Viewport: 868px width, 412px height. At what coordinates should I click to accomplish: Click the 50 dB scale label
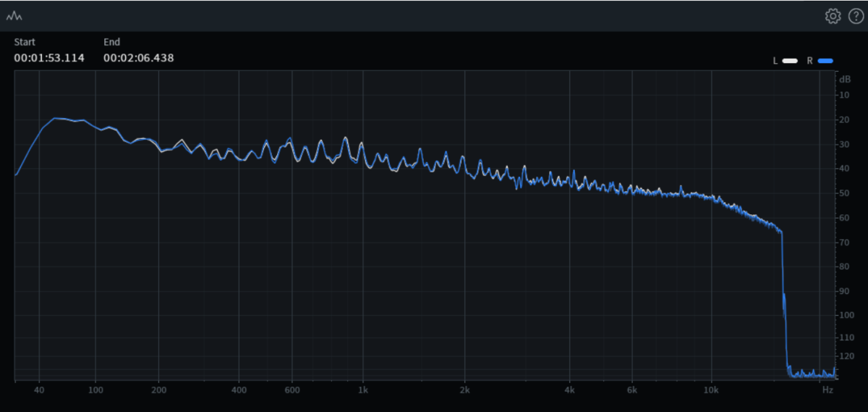click(845, 193)
